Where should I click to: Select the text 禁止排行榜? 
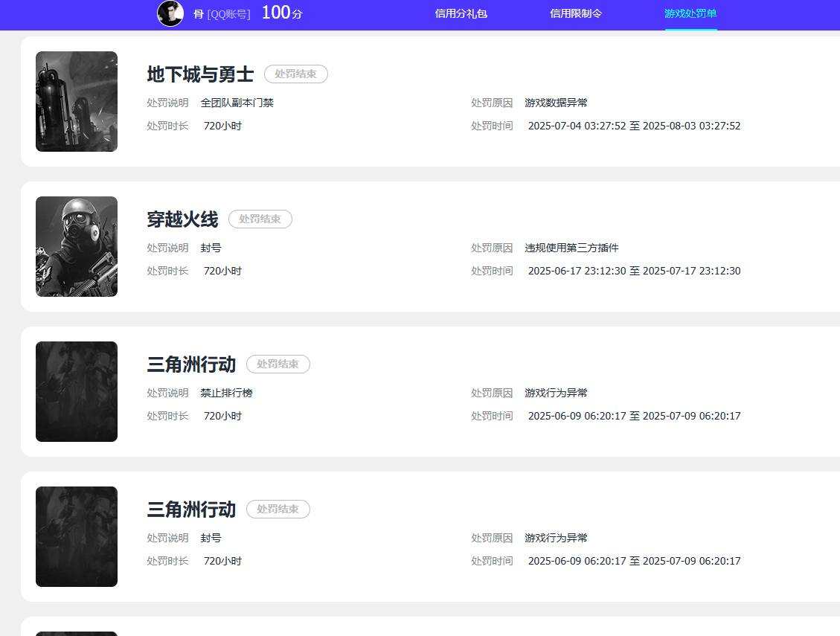227,394
